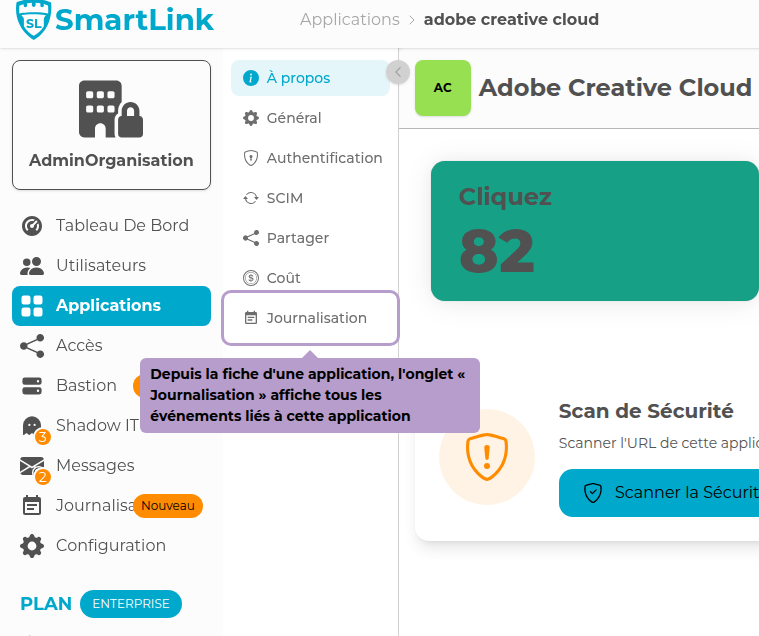Select the SCIM tab

(284, 198)
